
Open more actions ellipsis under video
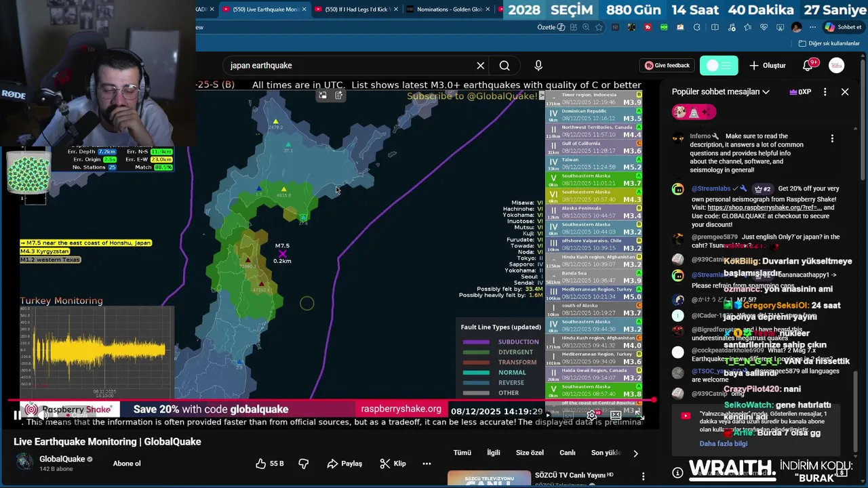pos(427,464)
